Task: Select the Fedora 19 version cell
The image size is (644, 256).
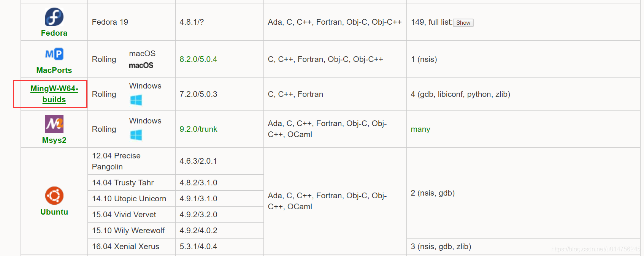Action: [x=132, y=22]
